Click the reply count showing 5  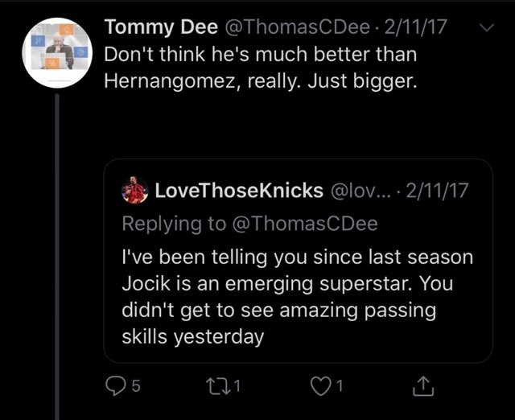136,388
